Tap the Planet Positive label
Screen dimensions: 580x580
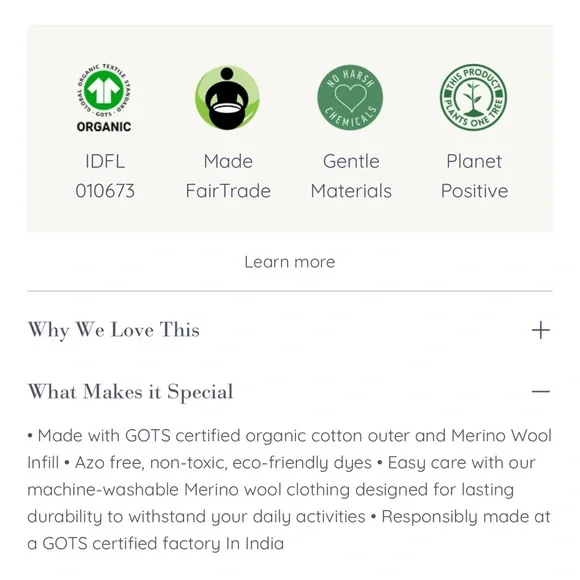(x=474, y=176)
